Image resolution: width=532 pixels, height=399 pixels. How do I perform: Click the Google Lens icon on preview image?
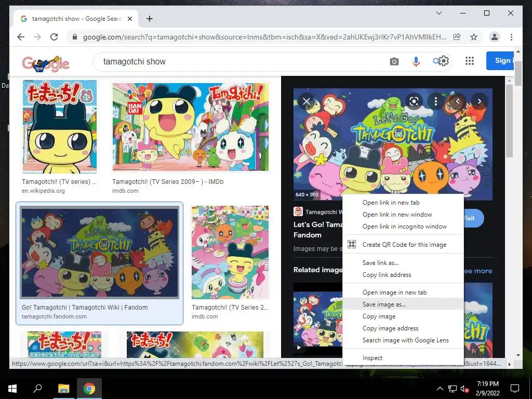(x=414, y=101)
